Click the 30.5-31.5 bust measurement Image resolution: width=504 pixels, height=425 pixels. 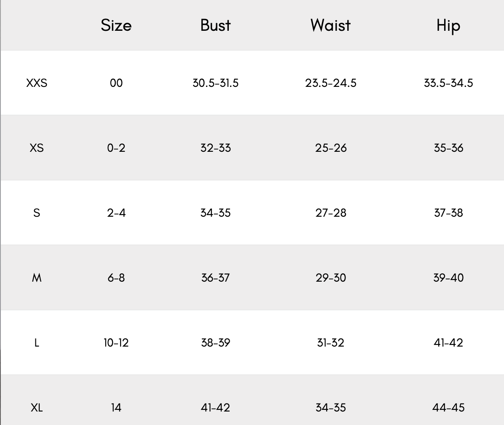(x=215, y=83)
